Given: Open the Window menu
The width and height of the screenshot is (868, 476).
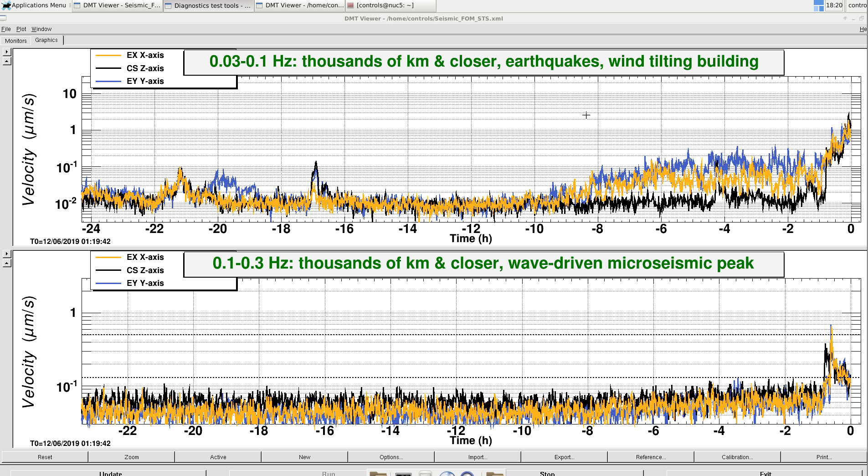Looking at the screenshot, I should pyautogui.click(x=41, y=29).
